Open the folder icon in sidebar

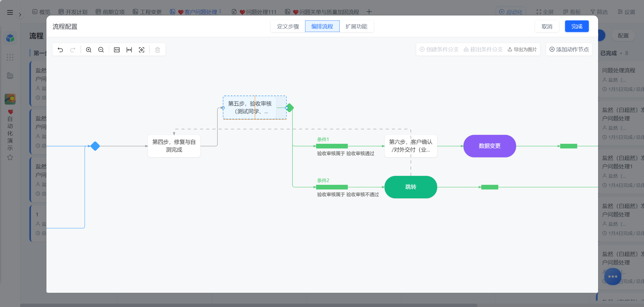click(x=10, y=76)
